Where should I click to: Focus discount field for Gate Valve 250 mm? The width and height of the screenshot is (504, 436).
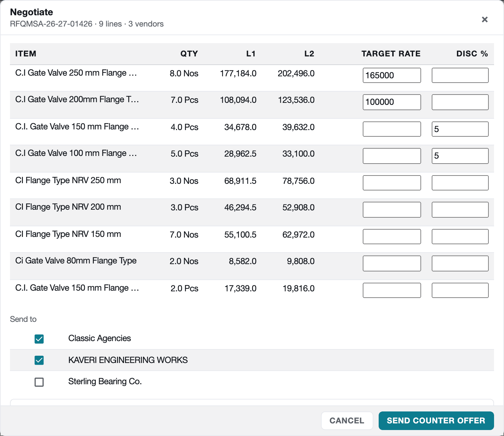460,75
